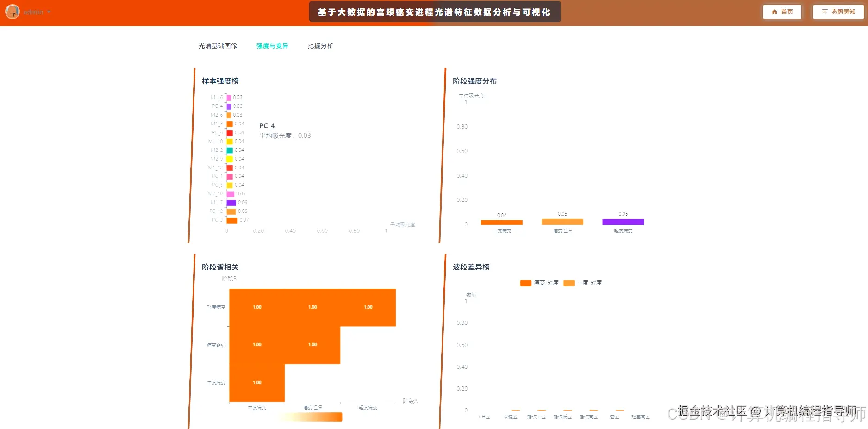Click the admin user avatar

click(x=12, y=12)
